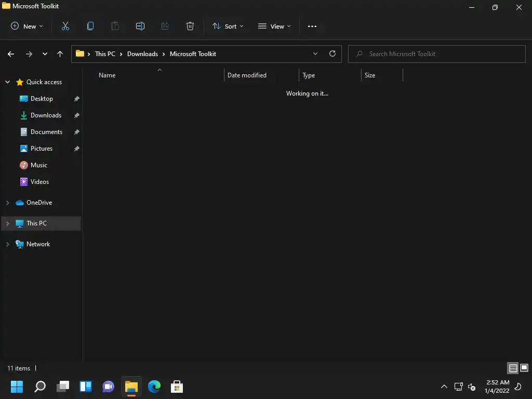Open taskbar Search magnifier

tap(39, 387)
